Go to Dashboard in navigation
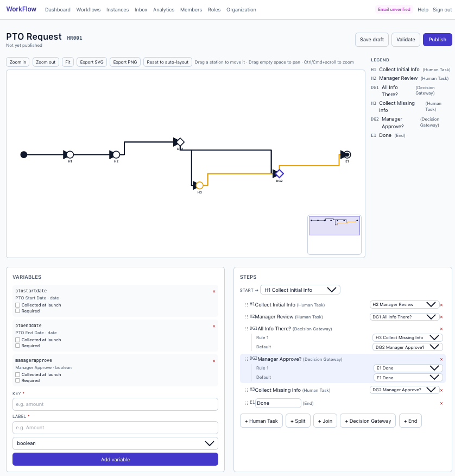Viewport: 455px width, 476px height. [x=58, y=10]
